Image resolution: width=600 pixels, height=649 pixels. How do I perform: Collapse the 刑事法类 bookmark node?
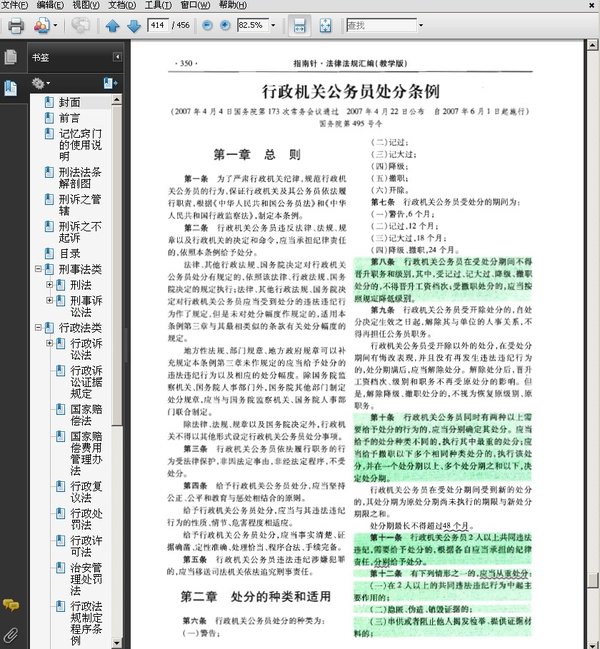[x=38, y=269]
